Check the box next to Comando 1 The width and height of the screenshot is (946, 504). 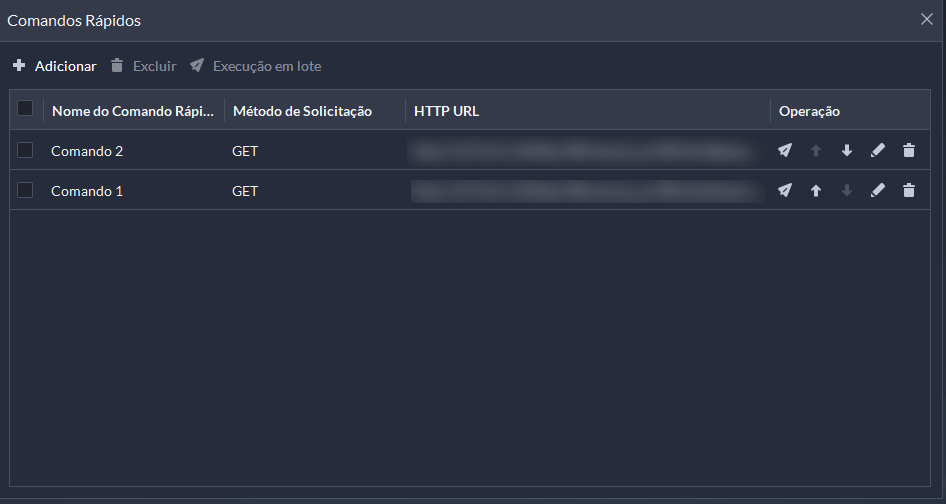[25, 190]
